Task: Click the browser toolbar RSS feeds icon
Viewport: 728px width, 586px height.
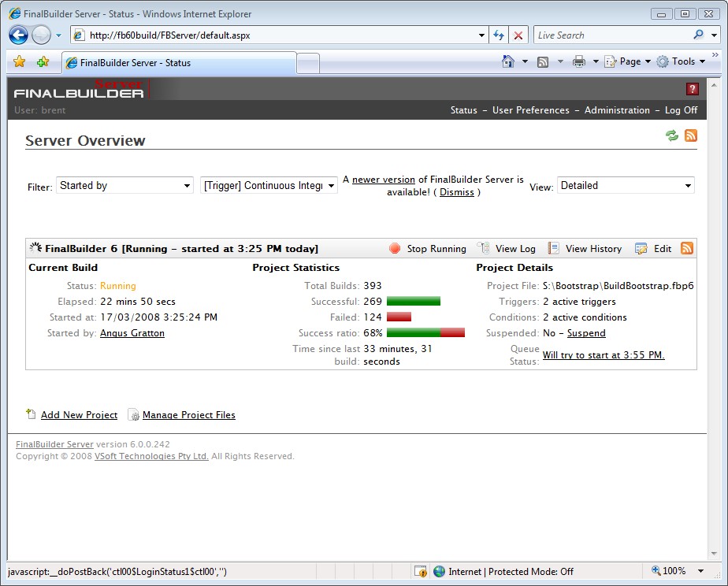Action: coord(543,61)
